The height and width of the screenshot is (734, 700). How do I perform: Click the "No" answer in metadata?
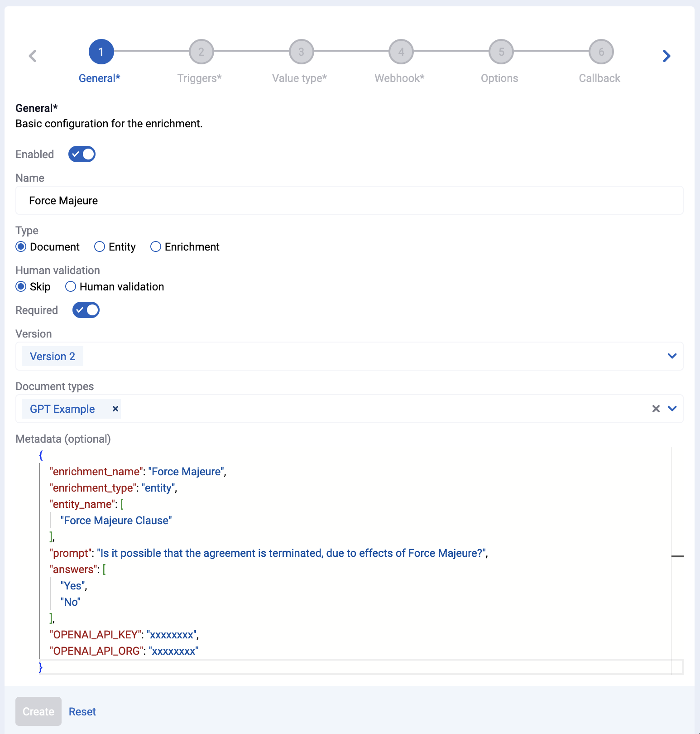point(71,602)
